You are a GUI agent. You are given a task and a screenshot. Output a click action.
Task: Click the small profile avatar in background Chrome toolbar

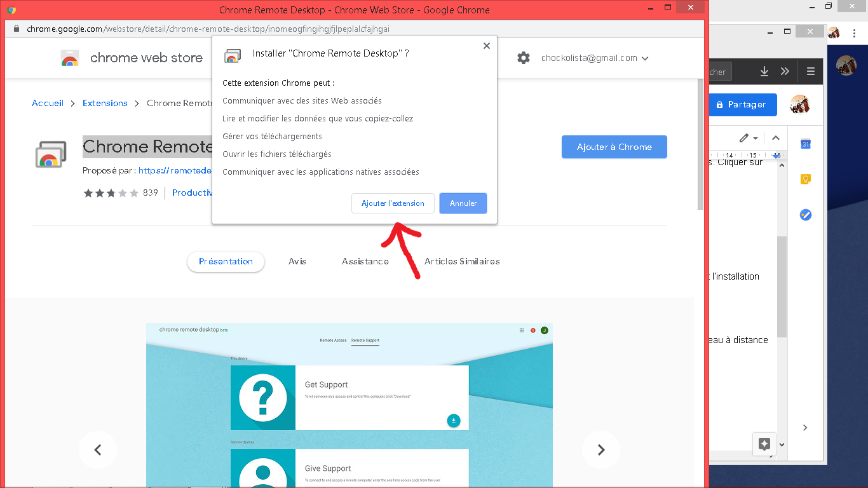tap(834, 32)
